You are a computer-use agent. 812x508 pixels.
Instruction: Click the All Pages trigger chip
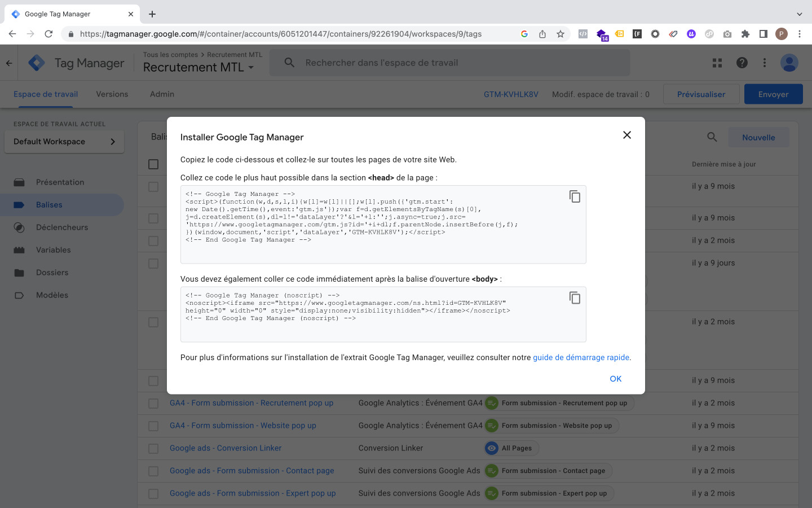pos(511,448)
